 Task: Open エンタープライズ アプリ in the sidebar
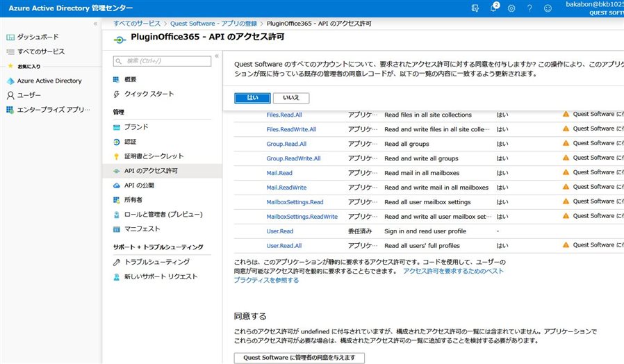[54, 110]
